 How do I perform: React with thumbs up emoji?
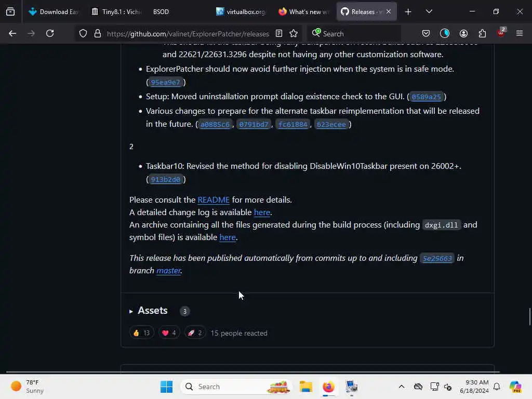pyautogui.click(x=141, y=333)
